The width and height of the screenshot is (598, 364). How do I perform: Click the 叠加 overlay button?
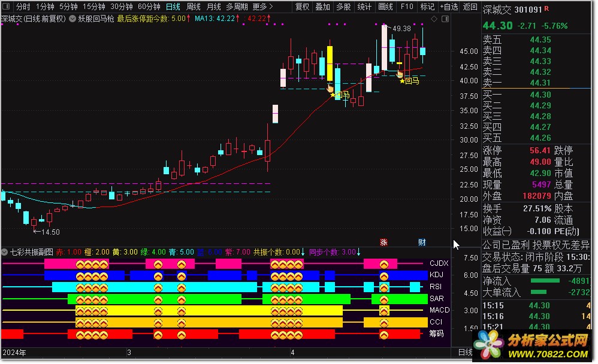click(322, 7)
